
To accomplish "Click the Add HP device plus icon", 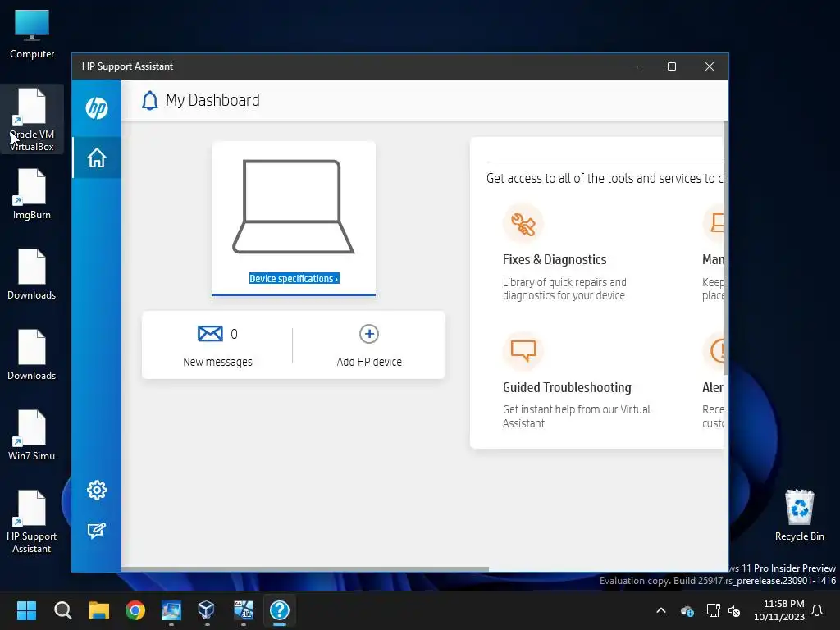I will point(369,334).
